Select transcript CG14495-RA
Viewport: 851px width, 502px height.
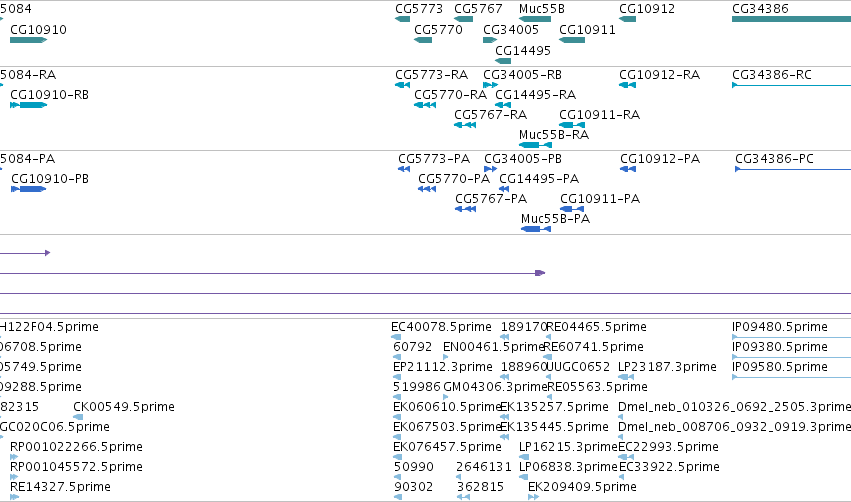pyautogui.click(x=503, y=105)
